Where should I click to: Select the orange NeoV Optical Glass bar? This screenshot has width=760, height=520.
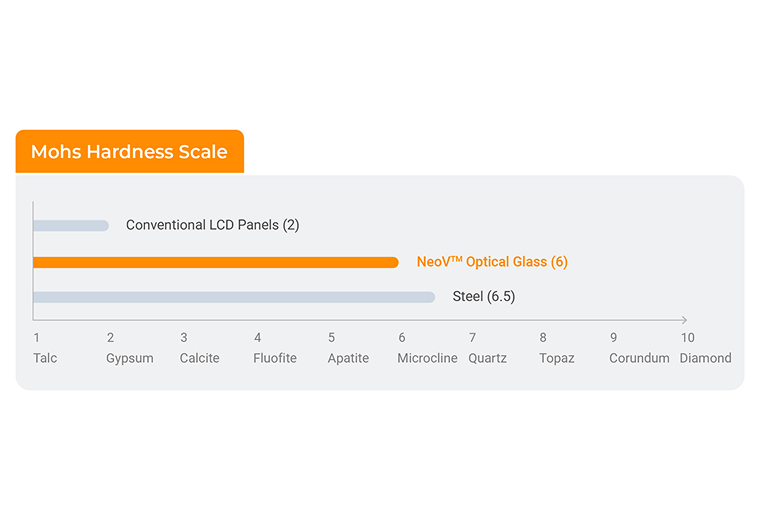[x=215, y=262]
